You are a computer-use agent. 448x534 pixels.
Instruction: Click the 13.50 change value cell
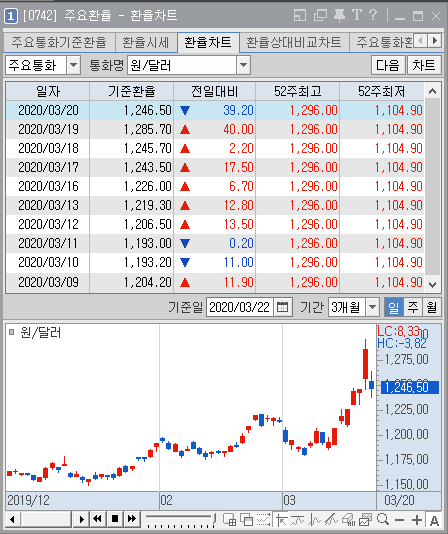point(214,224)
